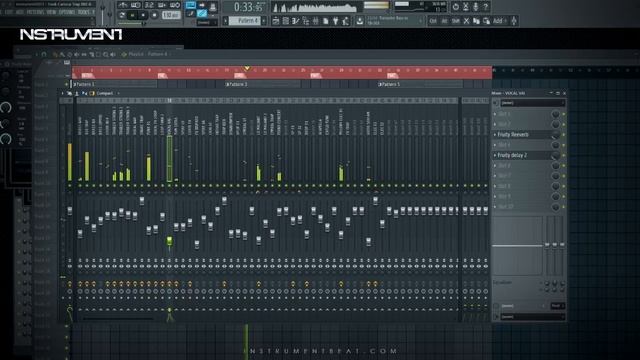This screenshot has height=360, width=640.
Task: Click the Alt shortcut button
Action: point(444,21)
